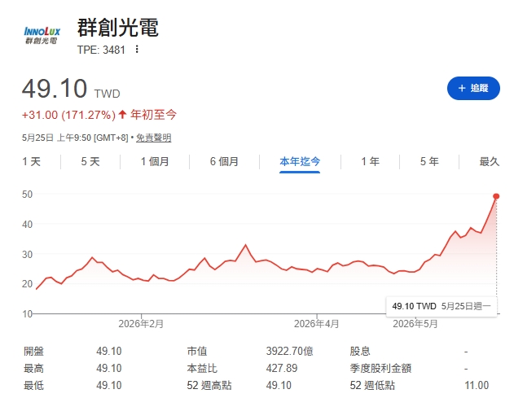
Task: Click the 季度股利金額 label
Action: click(x=380, y=368)
